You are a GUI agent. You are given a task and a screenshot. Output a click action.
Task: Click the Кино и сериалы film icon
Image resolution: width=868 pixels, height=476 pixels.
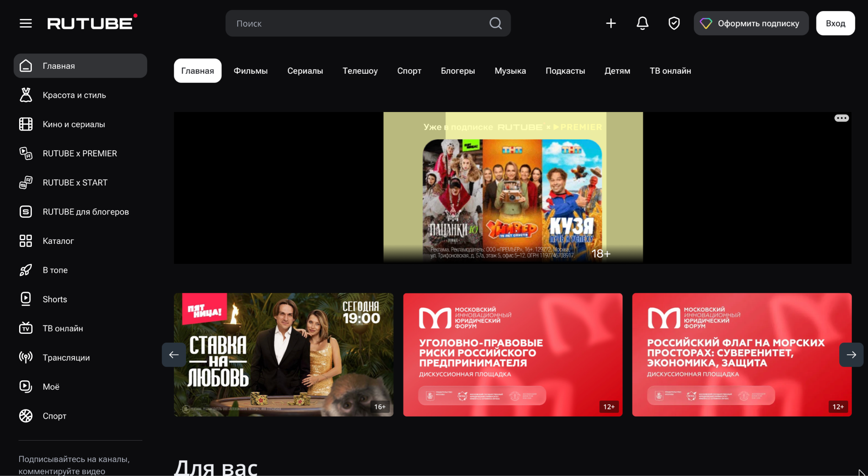26,124
